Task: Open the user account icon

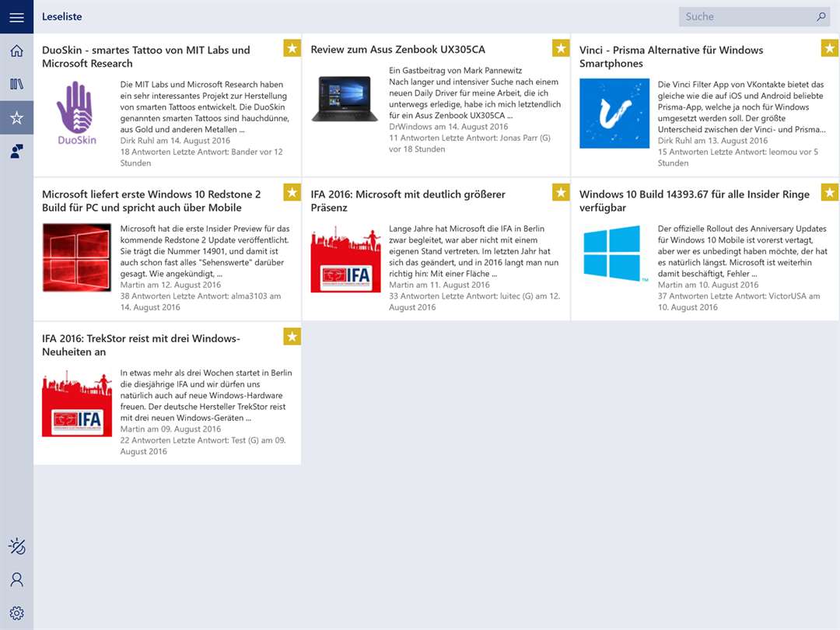Action: point(16,579)
